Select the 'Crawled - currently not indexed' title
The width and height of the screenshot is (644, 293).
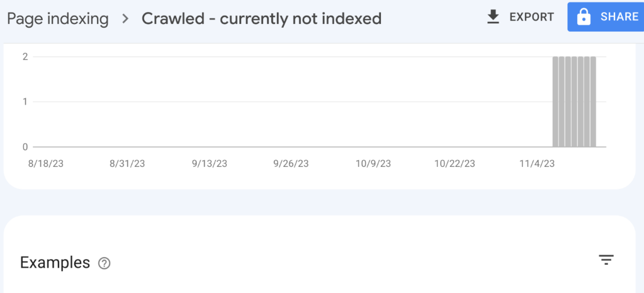pos(261,18)
